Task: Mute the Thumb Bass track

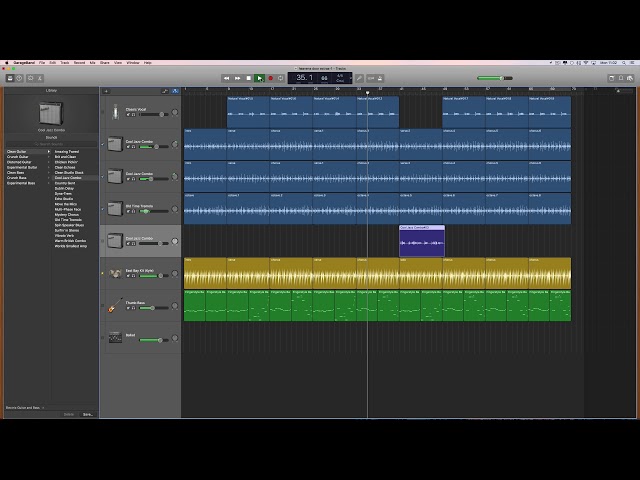Action: [x=128, y=308]
